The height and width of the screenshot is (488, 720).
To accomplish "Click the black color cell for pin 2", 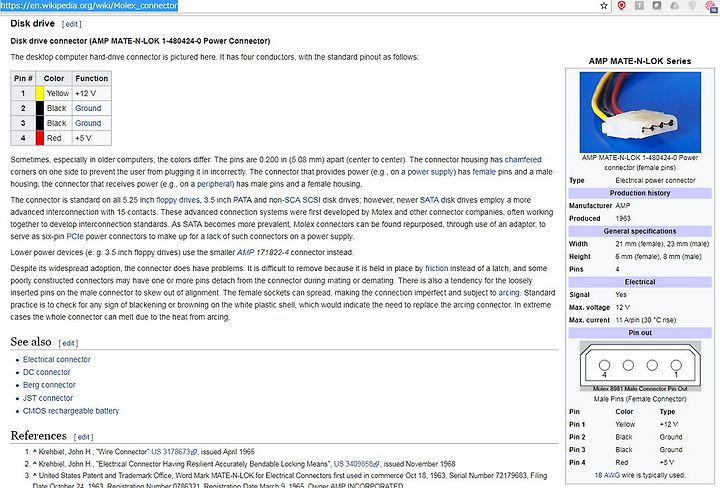I will 40,108.
